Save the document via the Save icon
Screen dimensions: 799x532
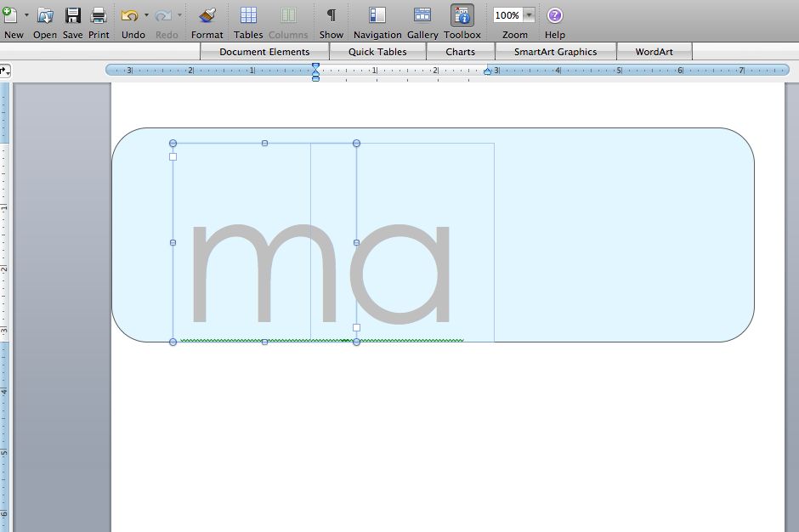pyautogui.click(x=72, y=15)
